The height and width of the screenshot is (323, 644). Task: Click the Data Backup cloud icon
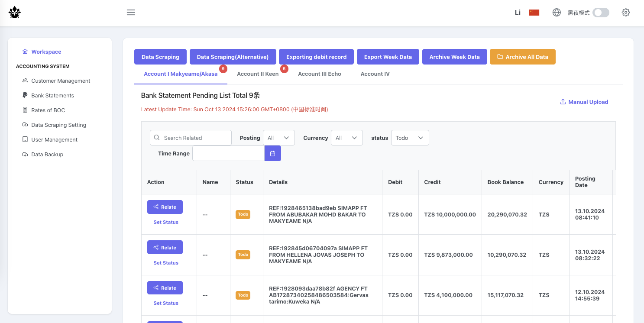(25, 154)
